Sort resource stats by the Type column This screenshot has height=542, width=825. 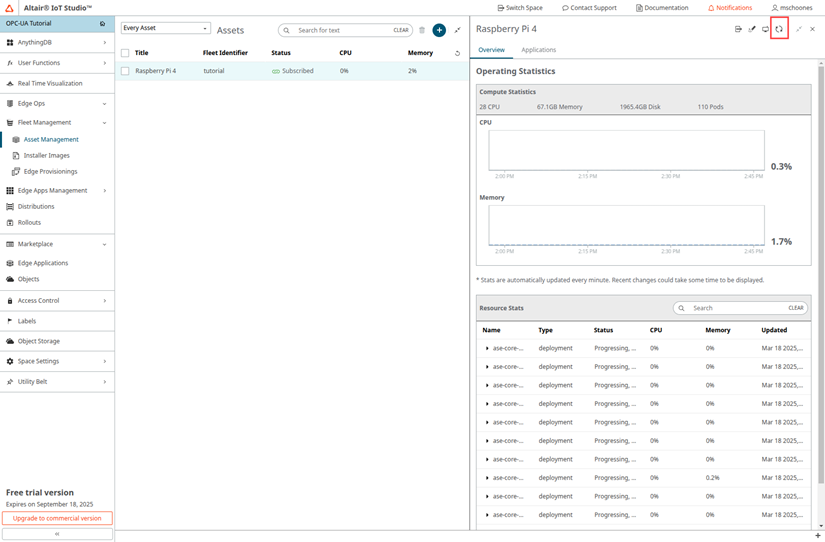[x=545, y=330]
